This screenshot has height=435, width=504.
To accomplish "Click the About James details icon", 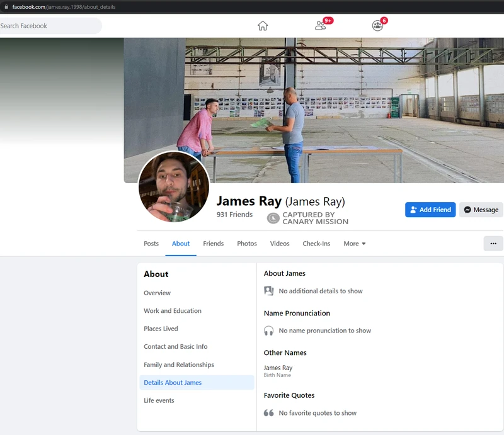I will [269, 291].
